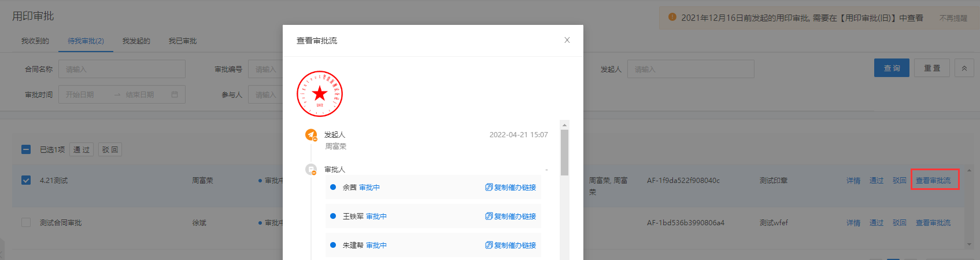Copy the 催办 link for 王铁军
This screenshot has width=980, height=260.
coord(511,217)
